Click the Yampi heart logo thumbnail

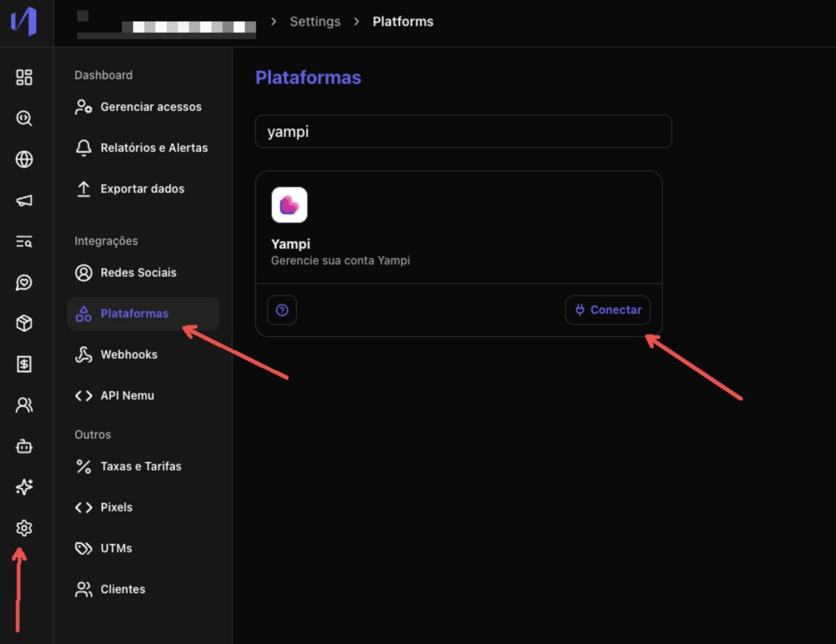tap(290, 205)
